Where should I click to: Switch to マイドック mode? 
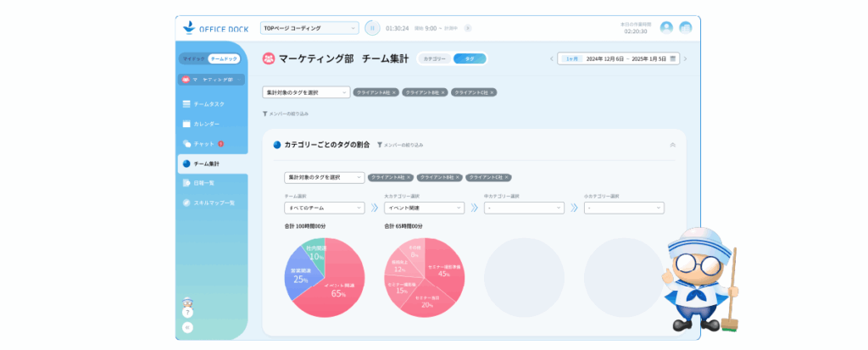tap(194, 58)
